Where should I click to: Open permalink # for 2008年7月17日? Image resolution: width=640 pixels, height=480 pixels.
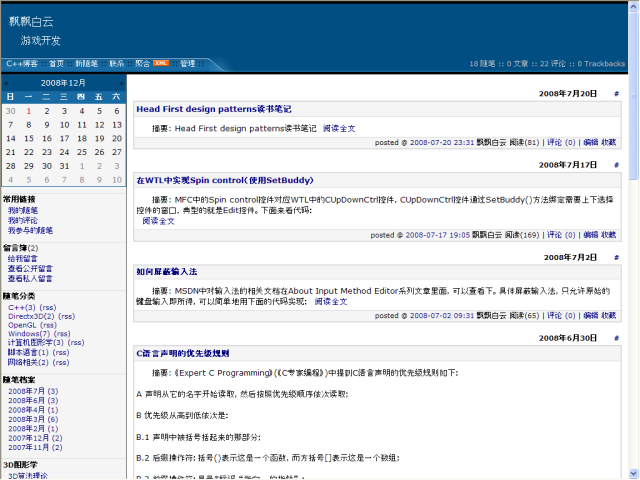pos(616,165)
